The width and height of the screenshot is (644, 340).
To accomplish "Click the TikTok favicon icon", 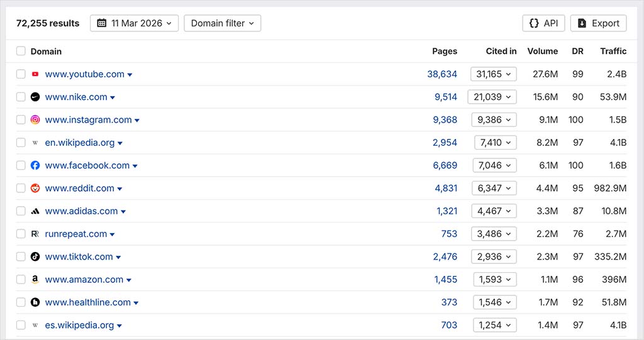I will [35, 256].
